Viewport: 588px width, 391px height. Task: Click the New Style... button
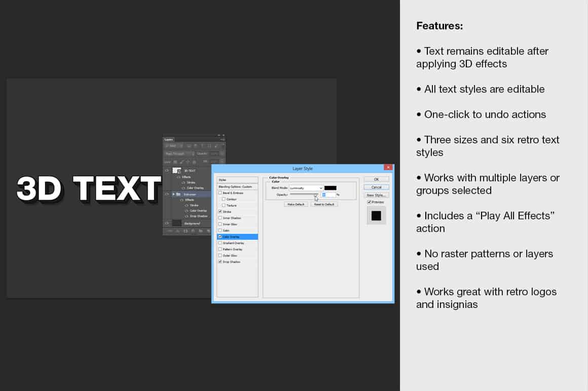[377, 195]
